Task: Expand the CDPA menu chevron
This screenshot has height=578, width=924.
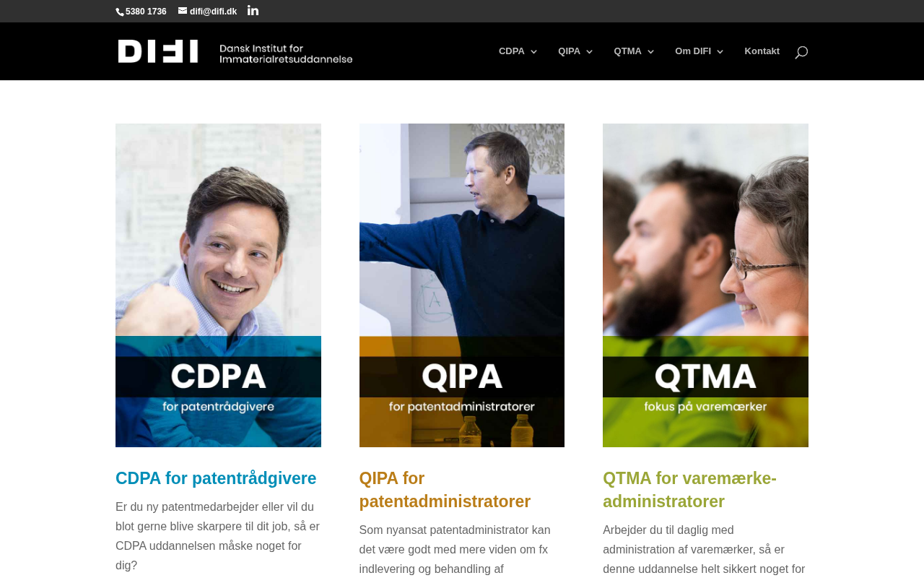Action: [533, 51]
